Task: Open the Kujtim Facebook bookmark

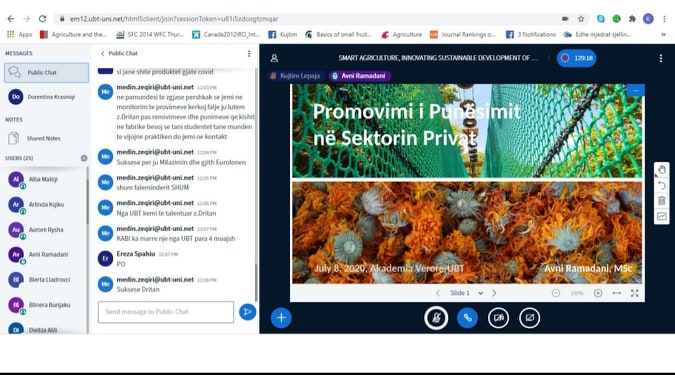Action: point(282,34)
